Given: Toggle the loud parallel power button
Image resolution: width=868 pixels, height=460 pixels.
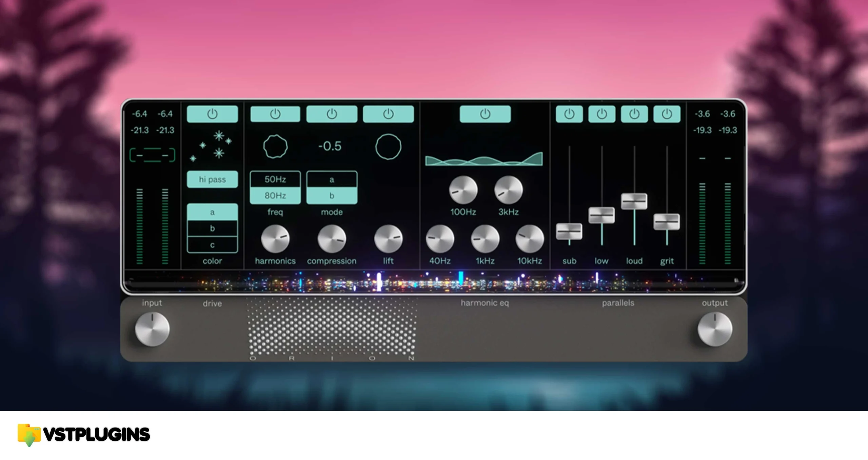Looking at the screenshot, I should click(x=634, y=114).
